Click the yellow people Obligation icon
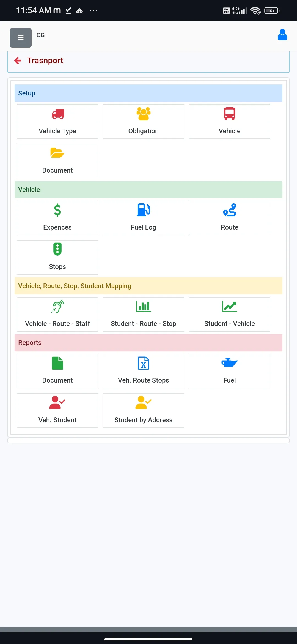297x644 pixels. pos(144,114)
